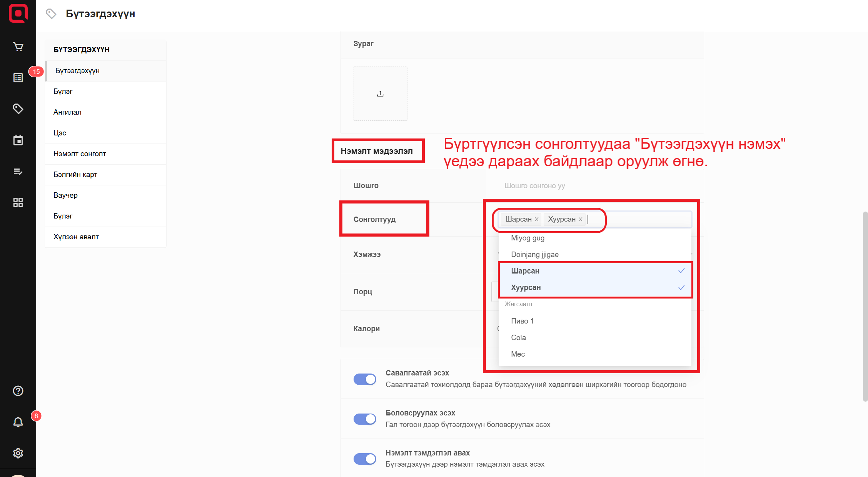Screen dimensions: 868x477
Task: Open the grid dashboard sidebar icon
Action: click(x=18, y=202)
